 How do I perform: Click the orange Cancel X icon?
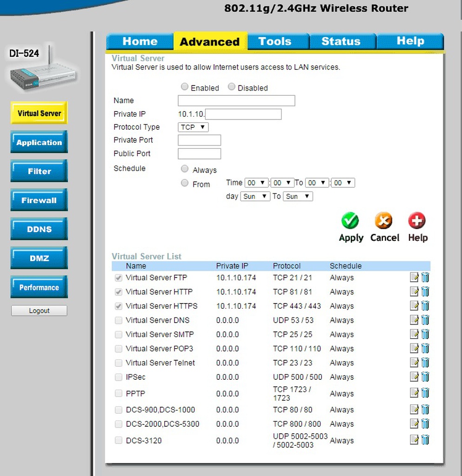tap(384, 220)
